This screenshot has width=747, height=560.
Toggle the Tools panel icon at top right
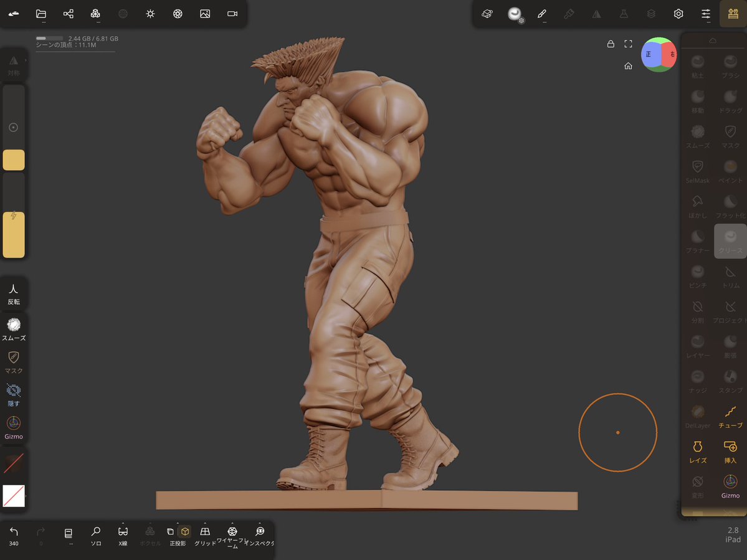tap(733, 13)
